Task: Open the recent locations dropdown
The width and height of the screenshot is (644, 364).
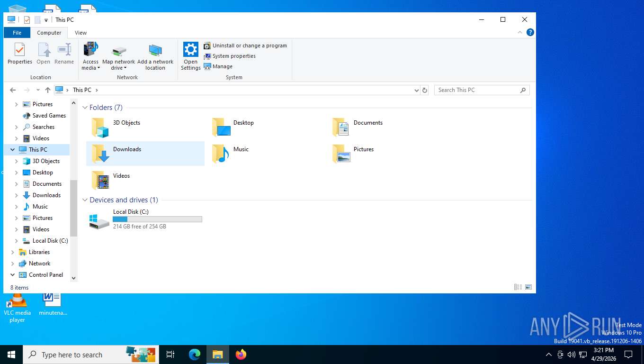Action: (x=38, y=90)
